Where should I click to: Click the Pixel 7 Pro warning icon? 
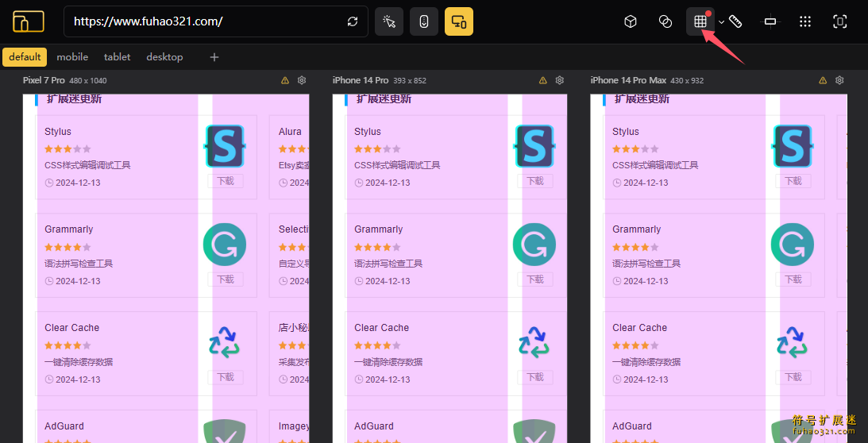tap(285, 80)
